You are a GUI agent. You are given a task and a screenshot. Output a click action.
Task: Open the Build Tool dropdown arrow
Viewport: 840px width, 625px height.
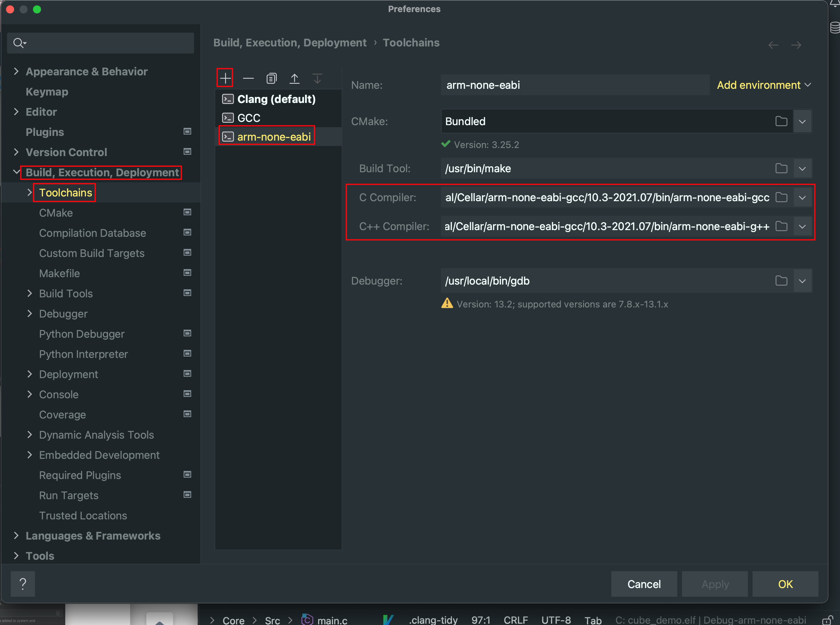[802, 169]
